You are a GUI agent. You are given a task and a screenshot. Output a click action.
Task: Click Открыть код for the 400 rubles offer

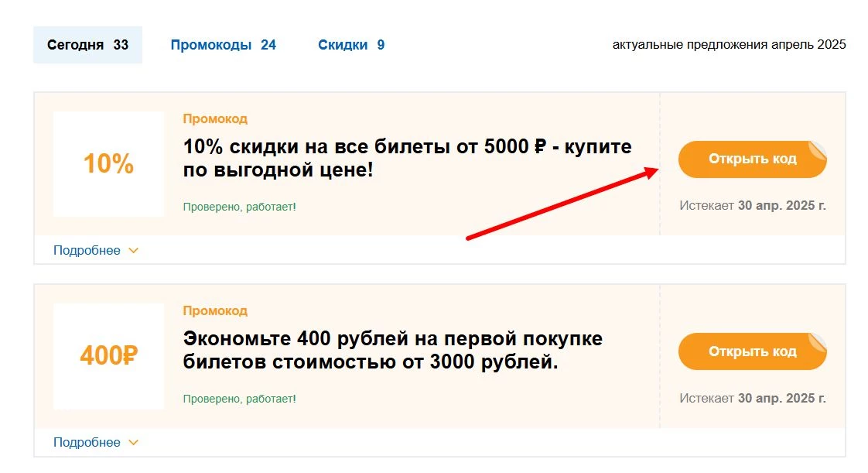pyautogui.click(x=752, y=351)
